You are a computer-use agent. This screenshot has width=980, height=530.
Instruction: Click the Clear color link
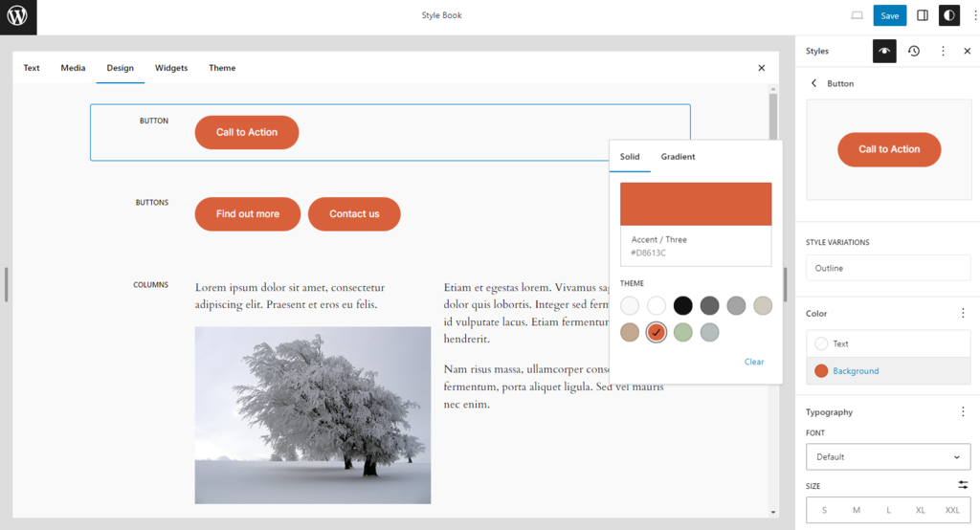pyautogui.click(x=754, y=362)
